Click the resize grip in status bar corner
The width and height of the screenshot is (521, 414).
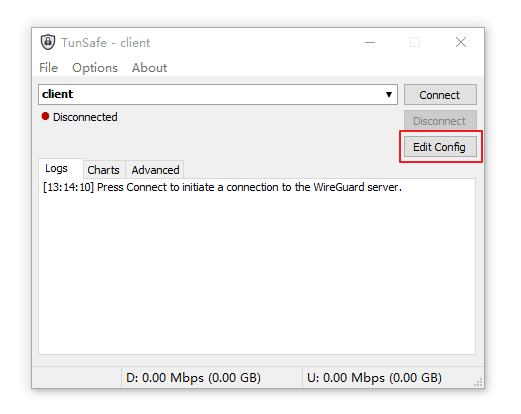pyautogui.click(x=479, y=383)
